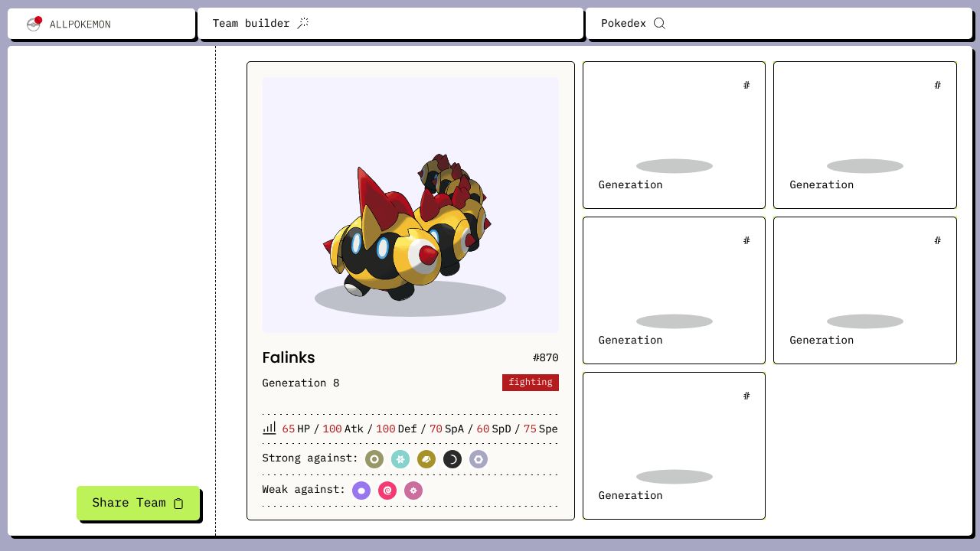Click the Team builder magic wand icon
The width and height of the screenshot is (980, 551).
point(303,23)
